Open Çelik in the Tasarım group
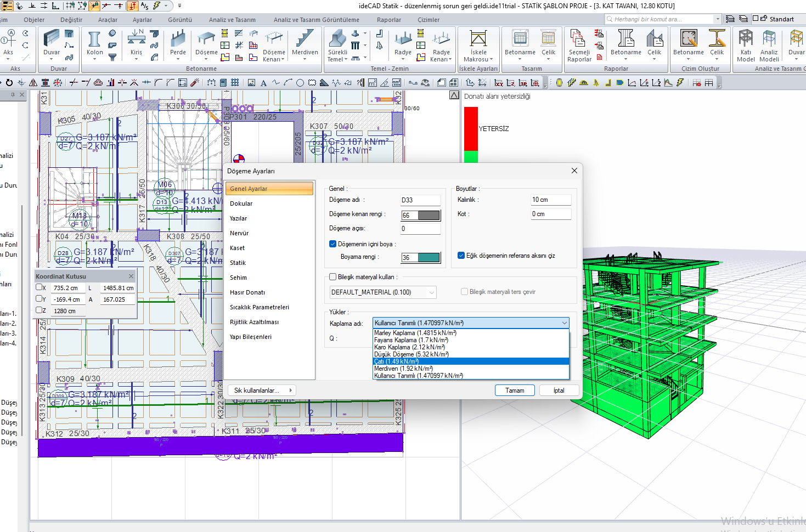This screenshot has width=806, height=532. [x=549, y=44]
